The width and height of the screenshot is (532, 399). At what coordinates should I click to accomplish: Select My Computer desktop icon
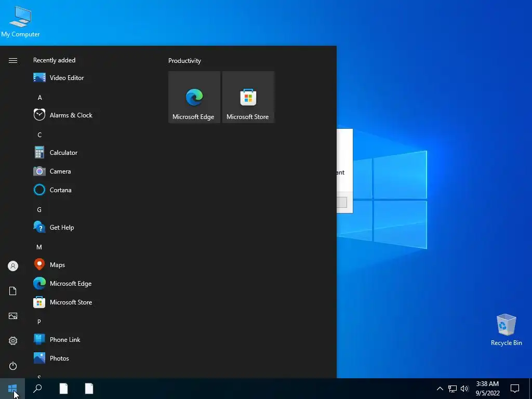[x=20, y=21]
